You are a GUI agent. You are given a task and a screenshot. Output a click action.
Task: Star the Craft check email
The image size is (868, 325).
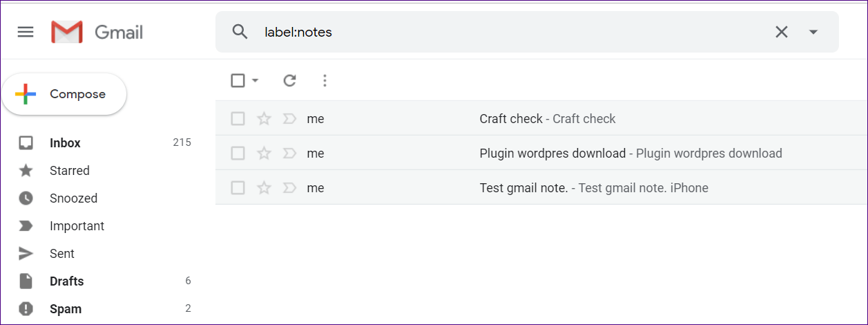264,119
